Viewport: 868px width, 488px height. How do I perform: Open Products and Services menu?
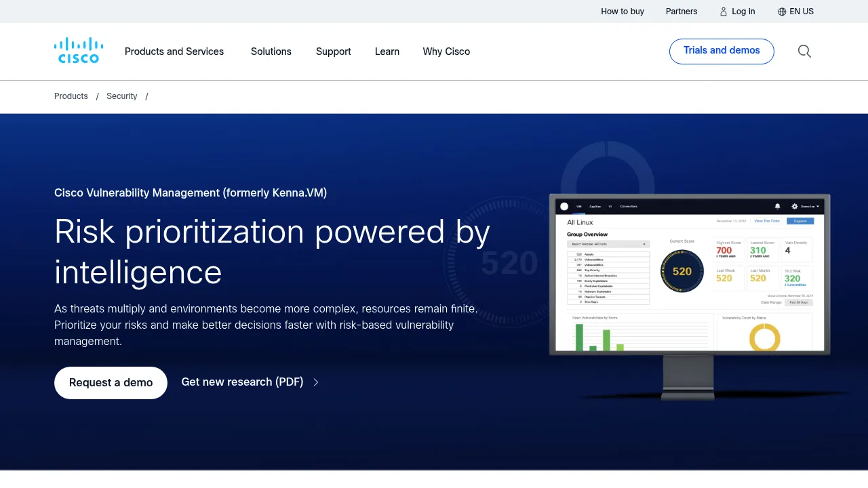[x=174, y=52]
